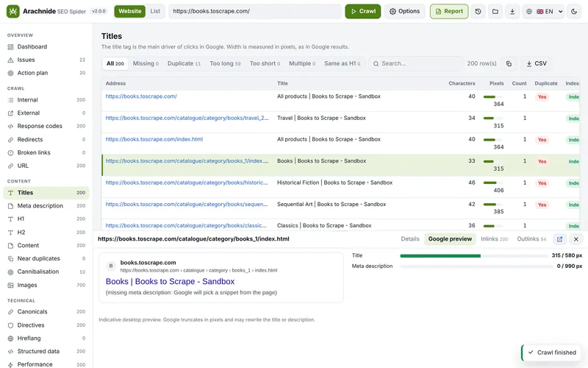Open H1 section in sidebar
Viewport: 588px width, 368px height.
(46, 219)
